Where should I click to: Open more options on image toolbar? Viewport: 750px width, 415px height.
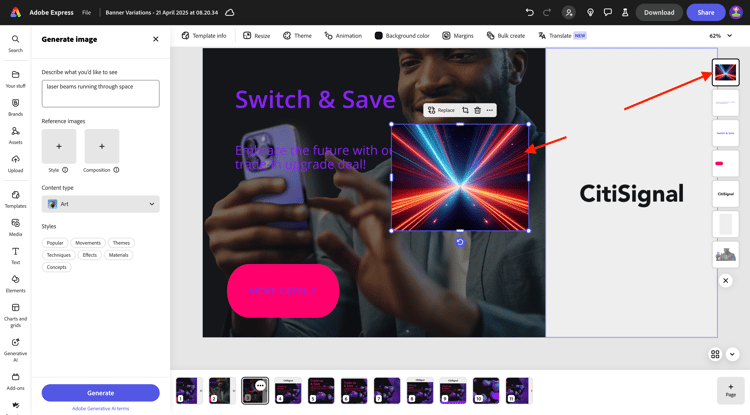point(489,110)
